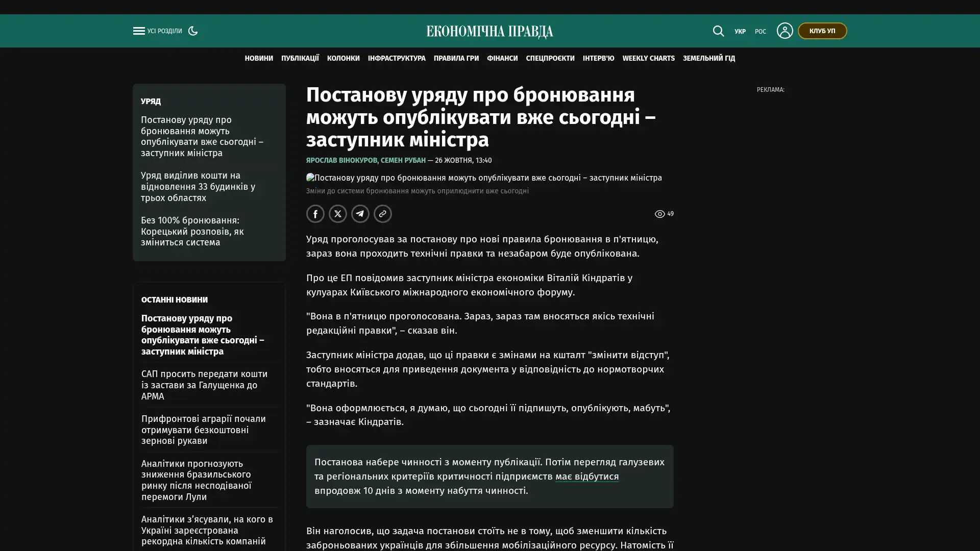This screenshot has height=551, width=980.
Task: Open САП Галущенко bail news item
Action: coord(204,385)
